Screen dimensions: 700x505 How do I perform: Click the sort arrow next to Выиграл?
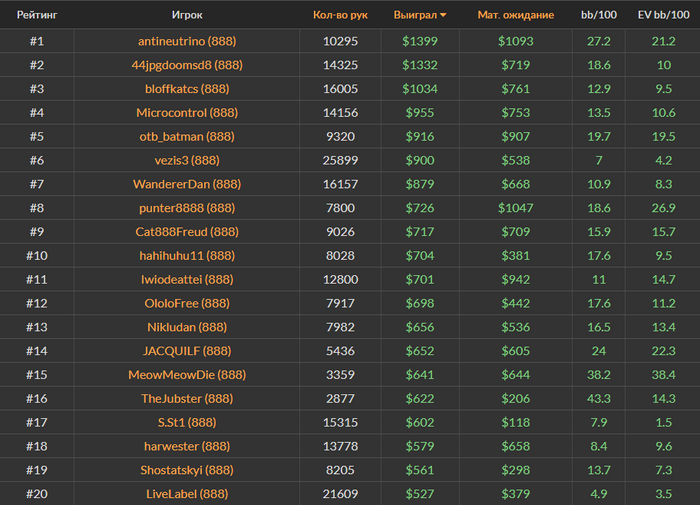tap(443, 16)
